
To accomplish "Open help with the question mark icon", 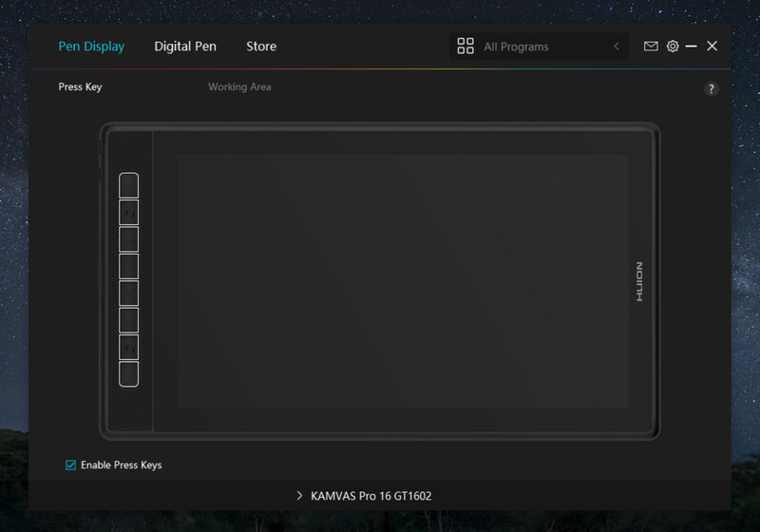I will [x=711, y=89].
